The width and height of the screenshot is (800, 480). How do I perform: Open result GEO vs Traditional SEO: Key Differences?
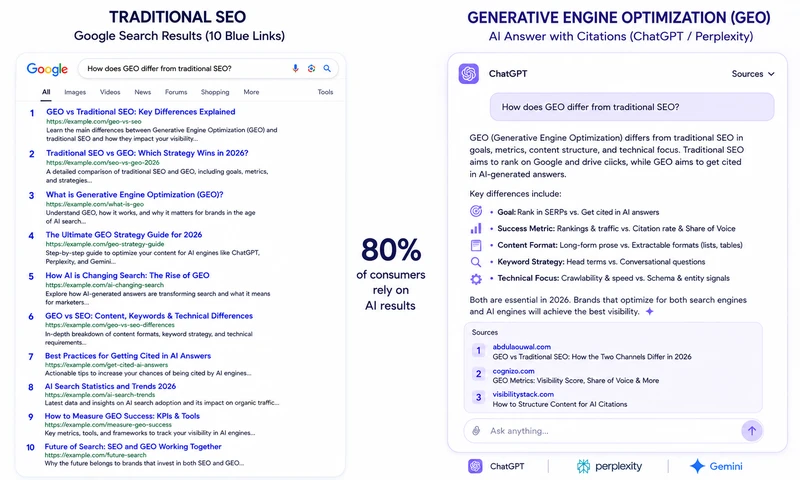[x=141, y=112]
